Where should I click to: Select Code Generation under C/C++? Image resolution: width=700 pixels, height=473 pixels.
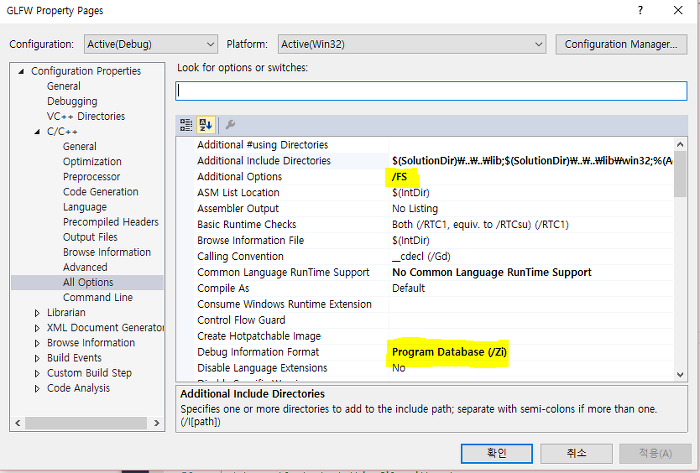click(101, 192)
